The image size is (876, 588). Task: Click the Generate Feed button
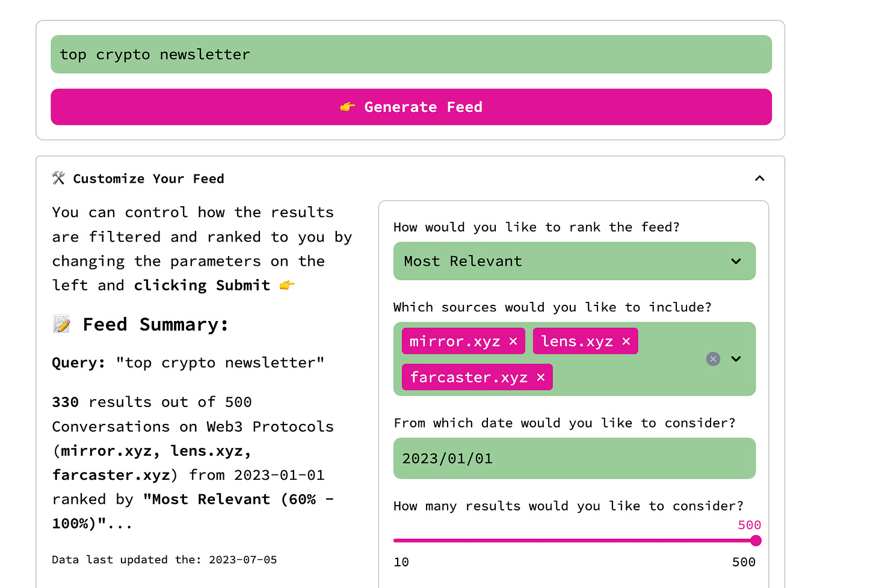coord(411,107)
